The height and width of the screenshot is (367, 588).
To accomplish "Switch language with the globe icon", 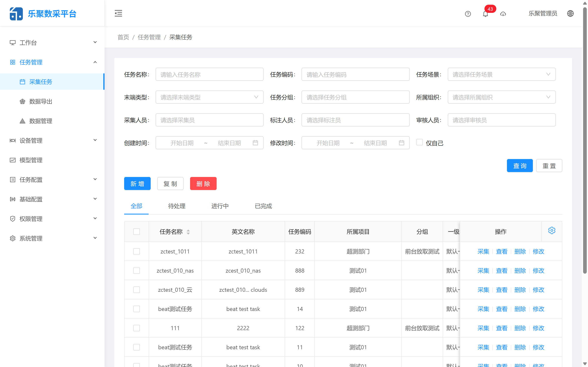I will pyautogui.click(x=570, y=13).
